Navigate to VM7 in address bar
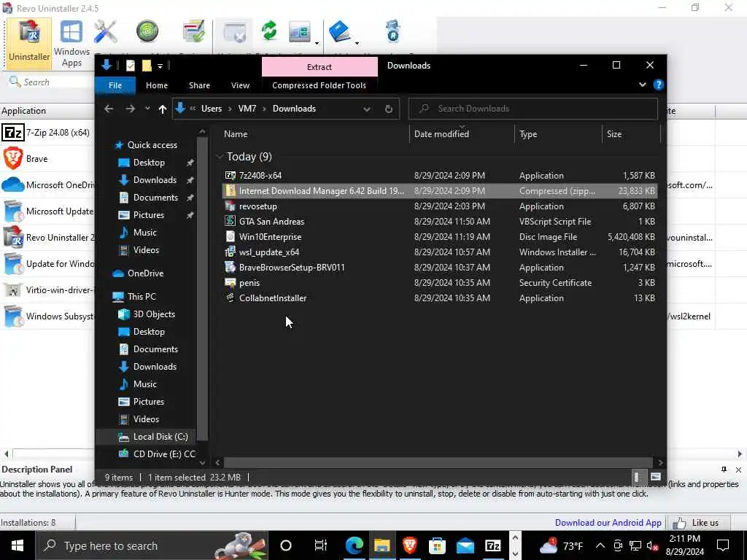 (247, 109)
